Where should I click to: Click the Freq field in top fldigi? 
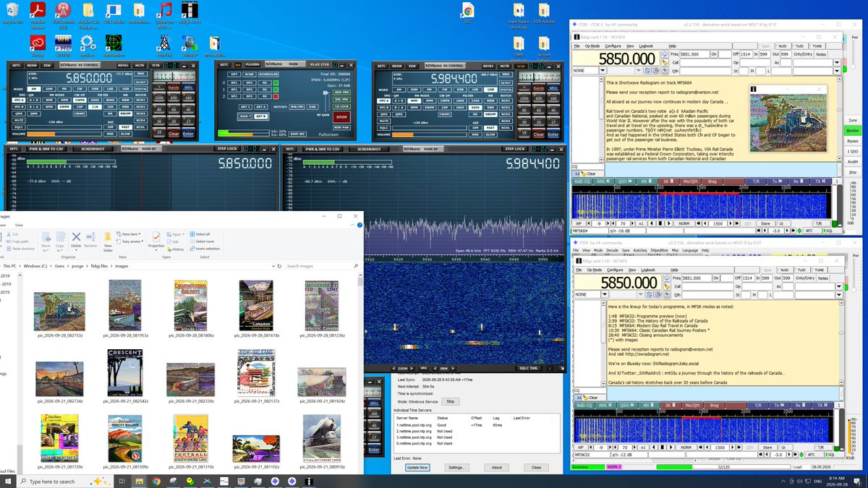tap(693, 54)
